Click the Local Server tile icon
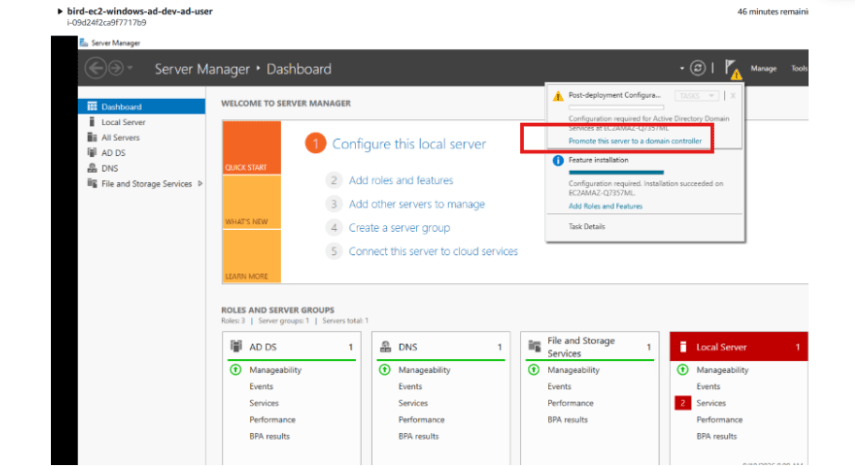This screenshot has height=466, width=855. [683, 347]
